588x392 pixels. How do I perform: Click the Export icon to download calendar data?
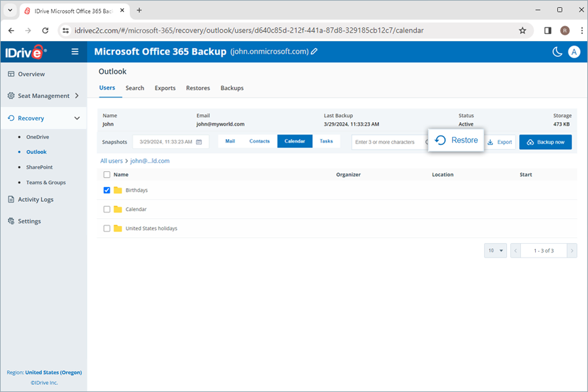(500, 141)
